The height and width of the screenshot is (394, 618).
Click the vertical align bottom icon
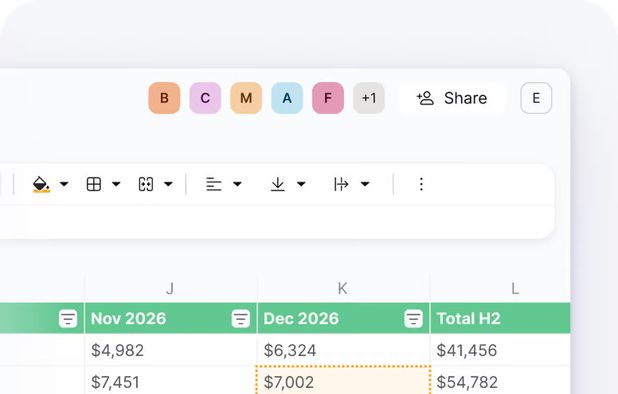point(278,184)
